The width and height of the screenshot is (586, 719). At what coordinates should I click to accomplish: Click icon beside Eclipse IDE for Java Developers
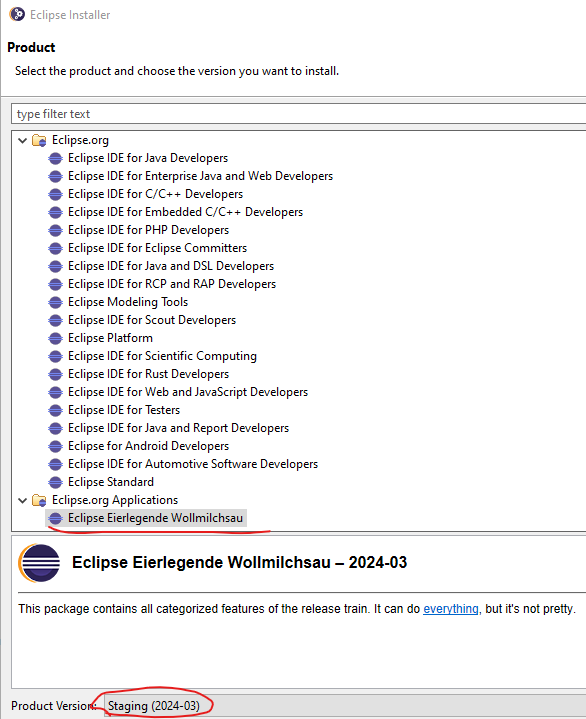pos(55,158)
